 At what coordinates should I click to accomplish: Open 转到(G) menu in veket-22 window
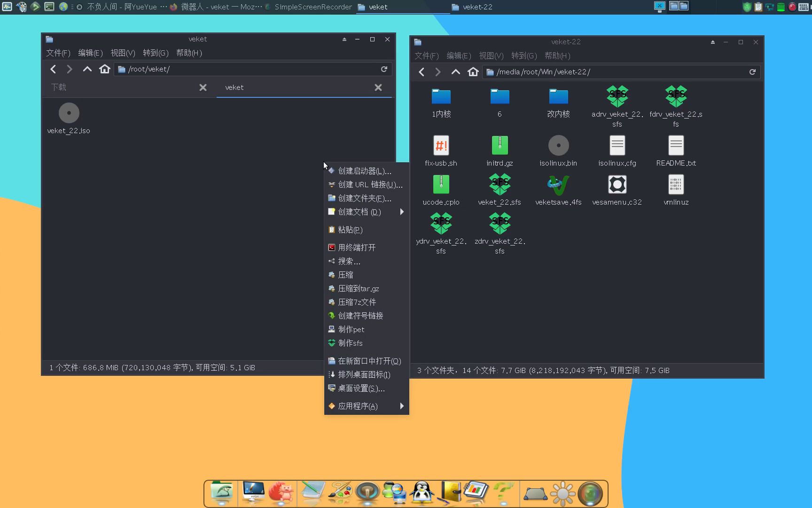pos(524,56)
